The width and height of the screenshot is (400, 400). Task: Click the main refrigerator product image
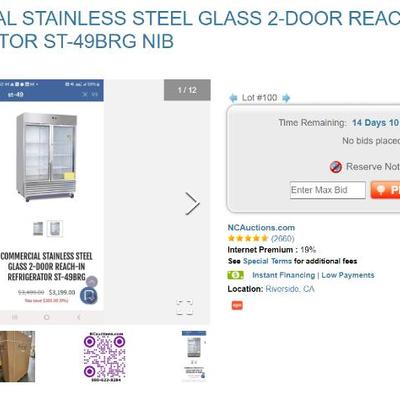(46, 157)
